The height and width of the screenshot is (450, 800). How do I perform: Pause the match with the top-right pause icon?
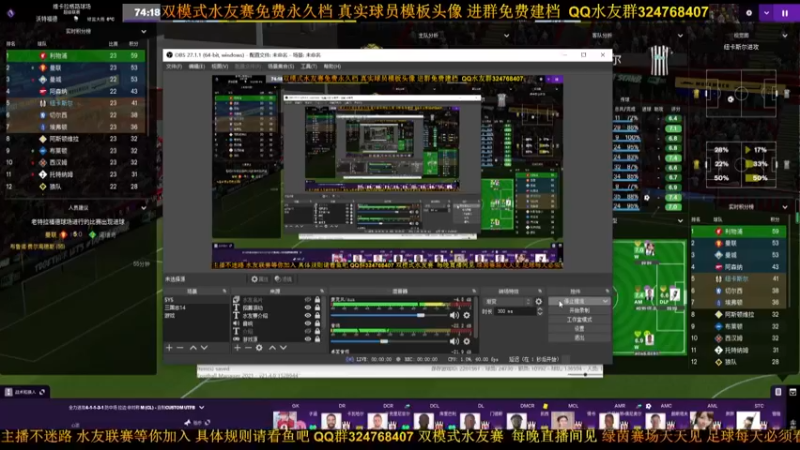(785, 13)
